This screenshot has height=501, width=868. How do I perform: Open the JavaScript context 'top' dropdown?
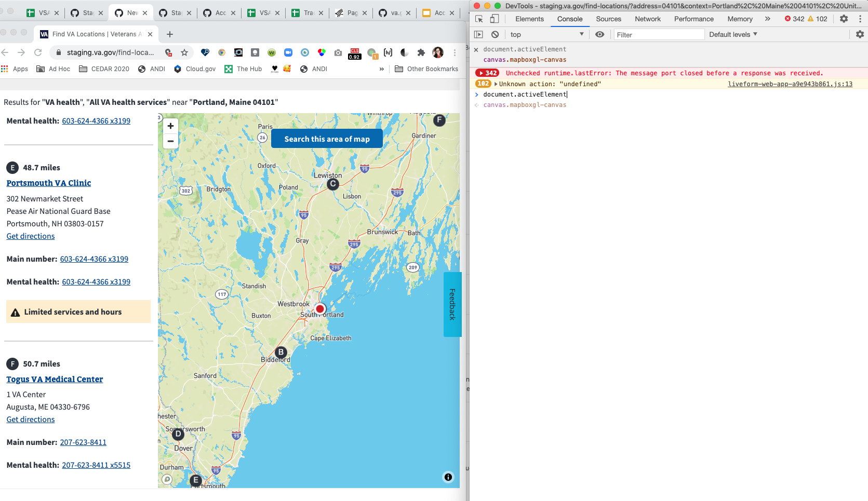pyautogui.click(x=546, y=34)
